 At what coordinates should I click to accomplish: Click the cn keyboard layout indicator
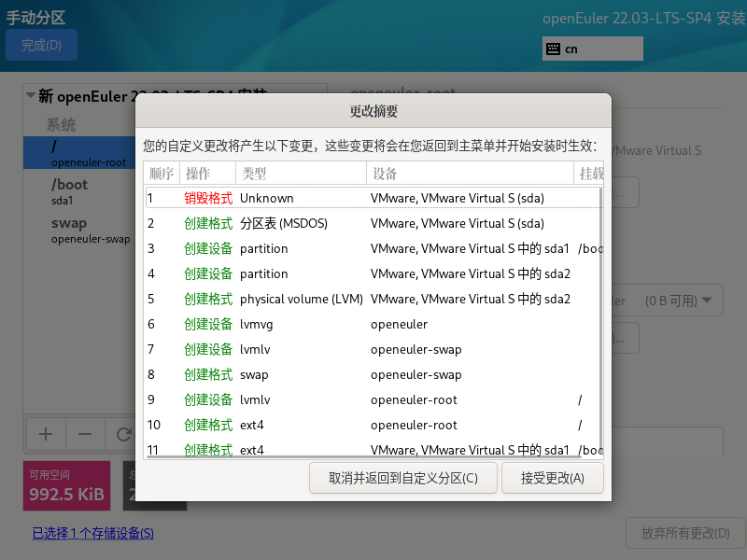(x=593, y=49)
